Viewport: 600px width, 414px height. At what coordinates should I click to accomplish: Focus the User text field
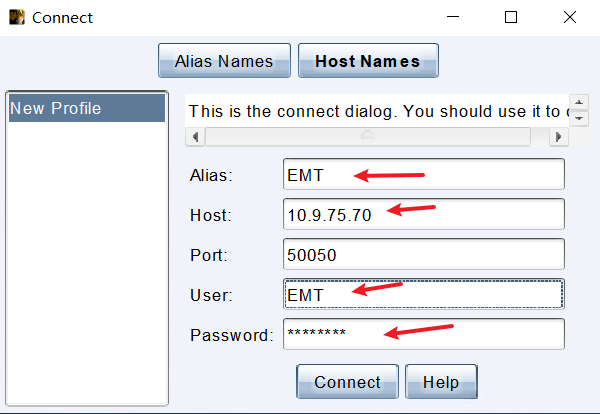pos(423,294)
